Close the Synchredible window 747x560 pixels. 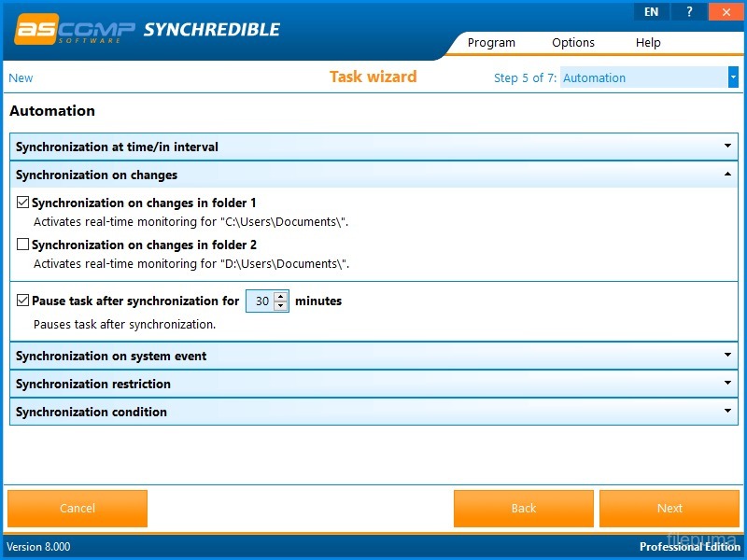click(x=726, y=12)
